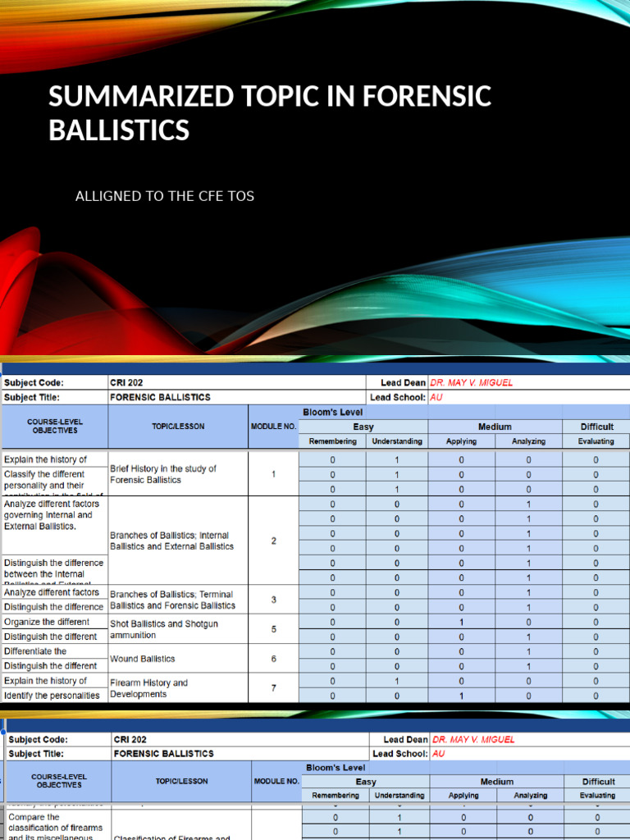This screenshot has width=630, height=840.
Task: Select the "Wound Ballistics" topic cell
Action: tap(178, 659)
